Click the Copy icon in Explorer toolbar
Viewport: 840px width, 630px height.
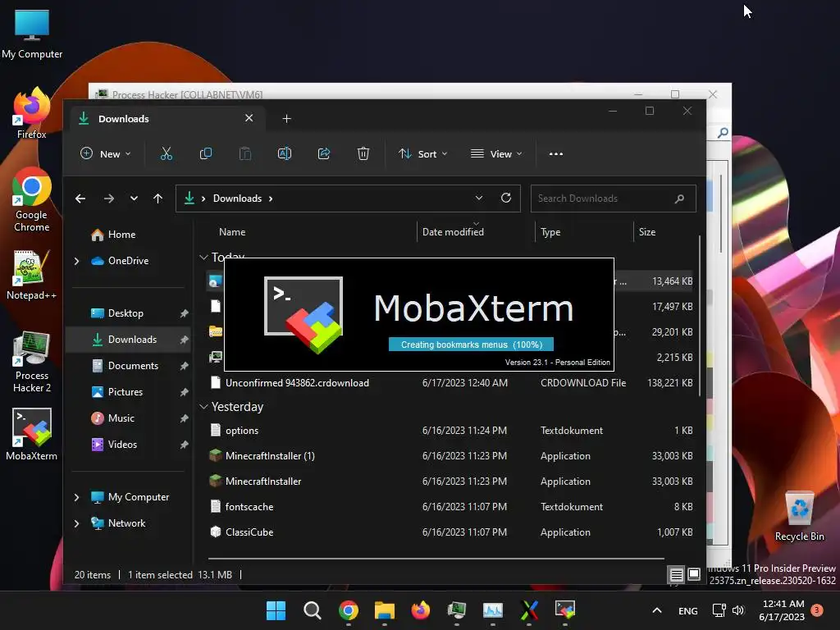[x=206, y=153]
